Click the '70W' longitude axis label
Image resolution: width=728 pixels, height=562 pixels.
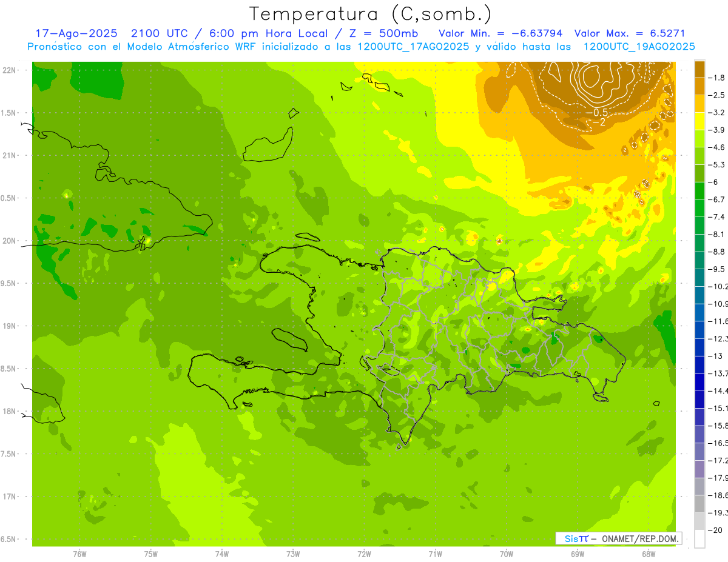pos(507,554)
